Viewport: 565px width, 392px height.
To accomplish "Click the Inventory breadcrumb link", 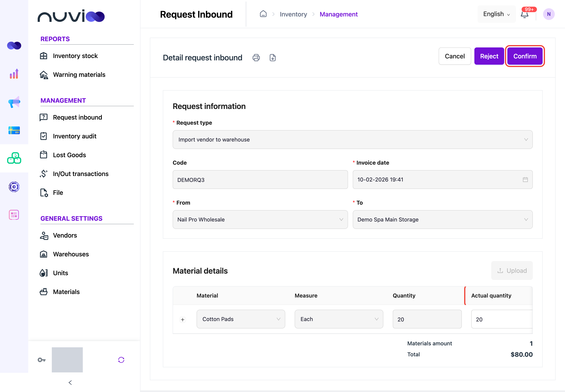I will pos(293,14).
